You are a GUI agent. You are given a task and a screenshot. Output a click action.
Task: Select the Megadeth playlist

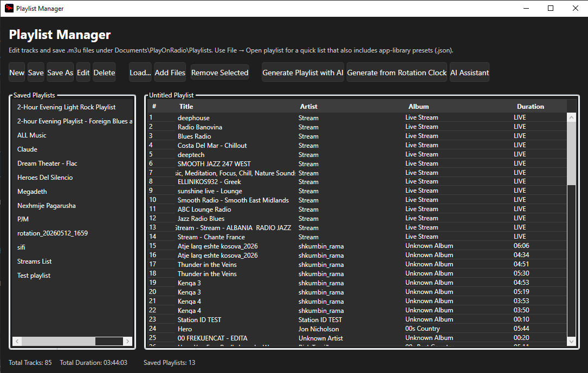pos(73,191)
